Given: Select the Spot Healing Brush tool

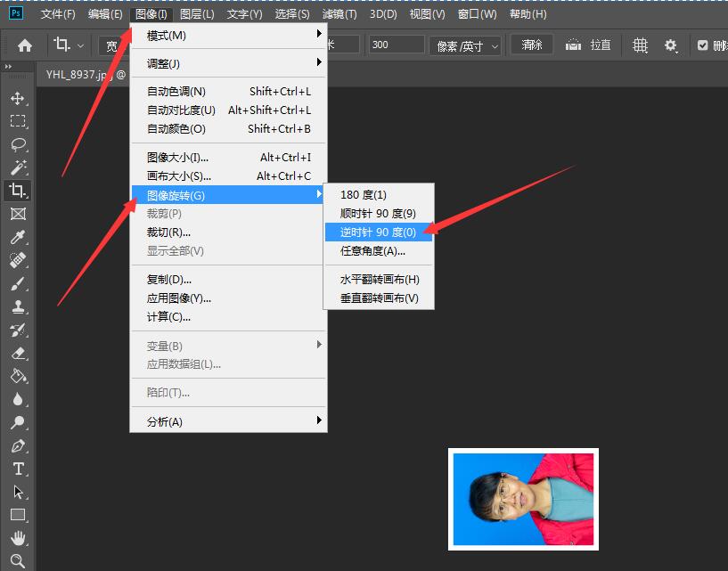Looking at the screenshot, I should click(18, 260).
